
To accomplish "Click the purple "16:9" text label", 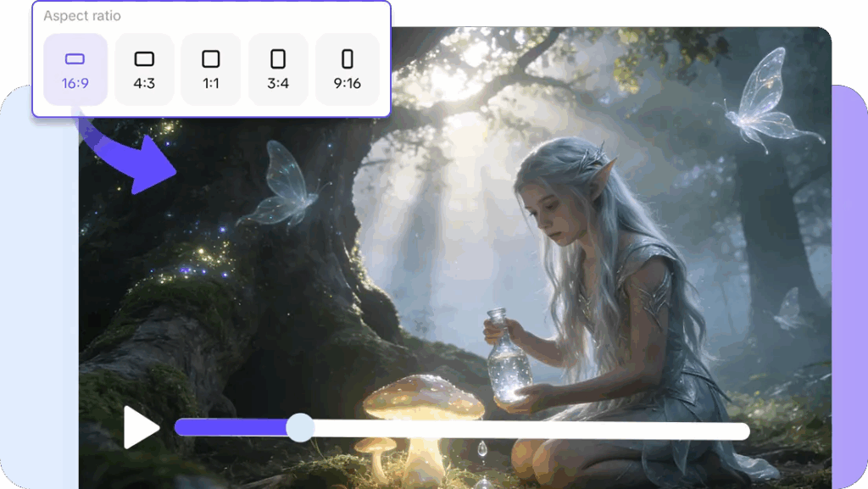I will 75,84.
